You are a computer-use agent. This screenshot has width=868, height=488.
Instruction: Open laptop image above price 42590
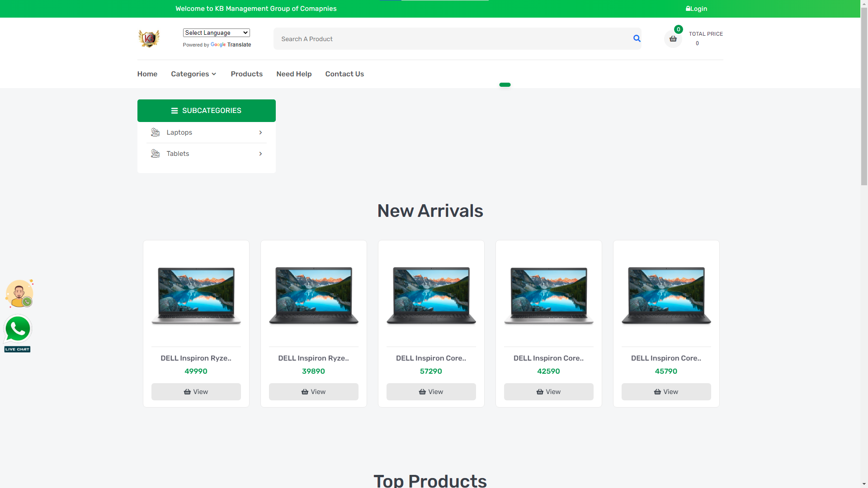(x=549, y=296)
